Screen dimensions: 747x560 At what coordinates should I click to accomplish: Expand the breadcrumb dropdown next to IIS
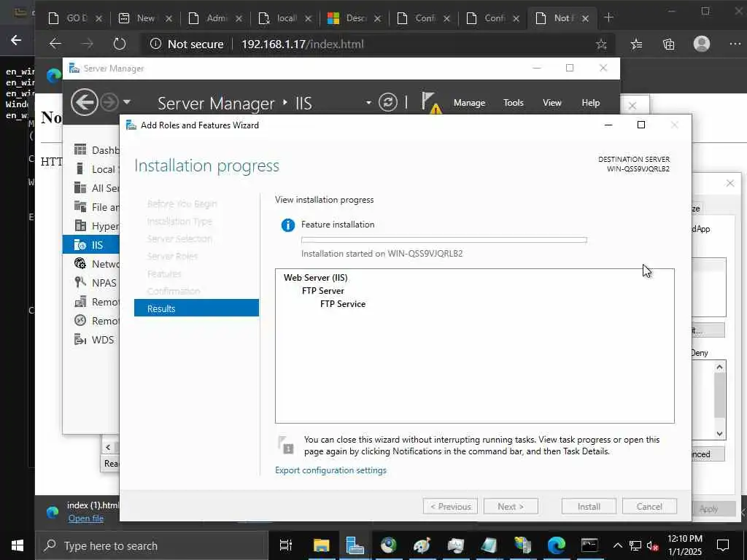pyautogui.click(x=368, y=103)
